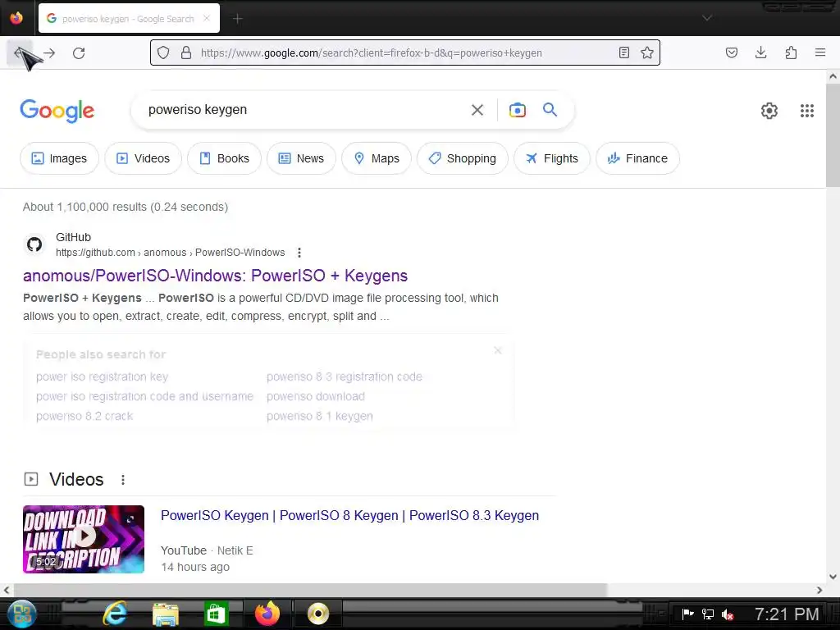
Task: Open anomous/PowerISO-Windows result link
Action: coord(216,276)
